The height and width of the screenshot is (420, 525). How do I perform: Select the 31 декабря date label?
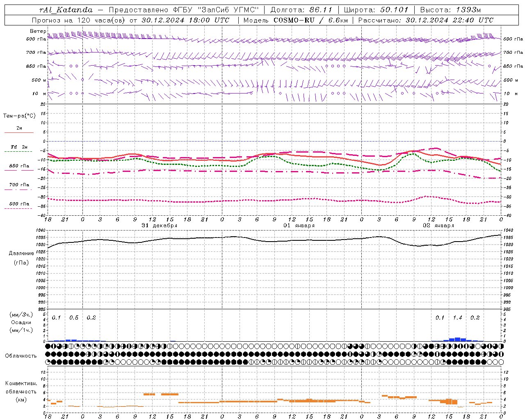160,226
